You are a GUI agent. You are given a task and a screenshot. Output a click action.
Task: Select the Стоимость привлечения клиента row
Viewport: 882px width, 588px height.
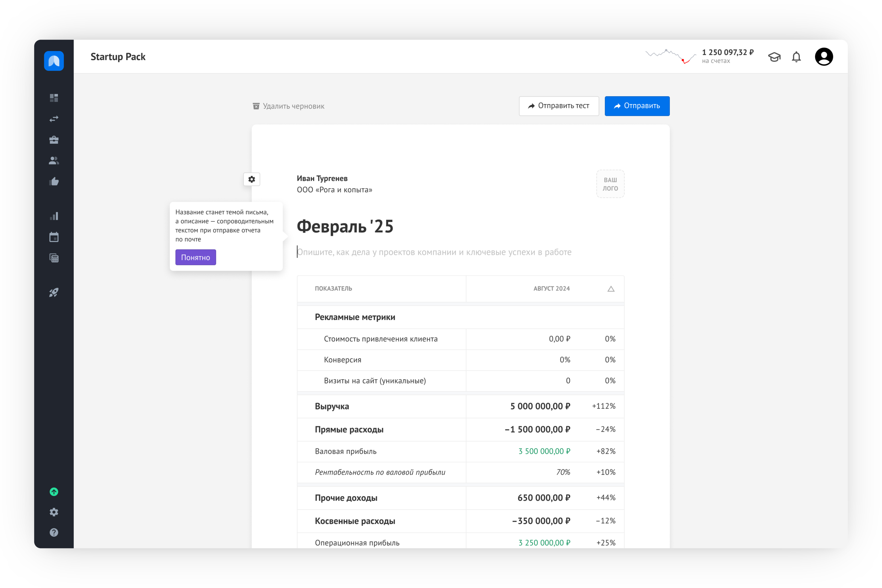[460, 339]
